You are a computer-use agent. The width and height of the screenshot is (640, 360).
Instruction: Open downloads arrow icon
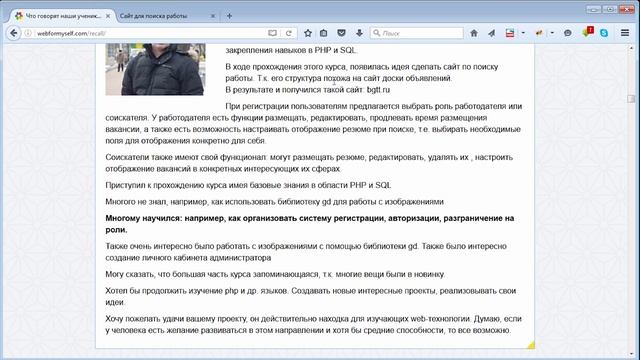point(359,33)
